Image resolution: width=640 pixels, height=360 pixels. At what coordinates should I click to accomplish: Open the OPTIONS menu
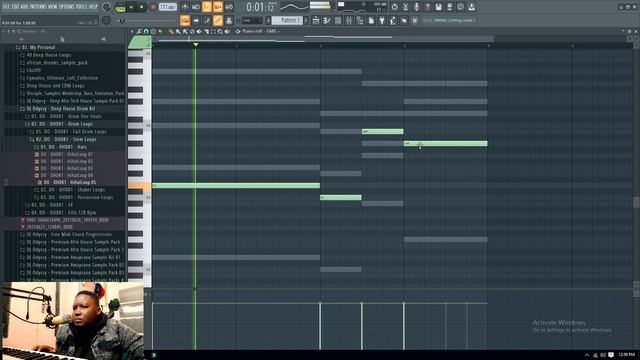(67, 7)
